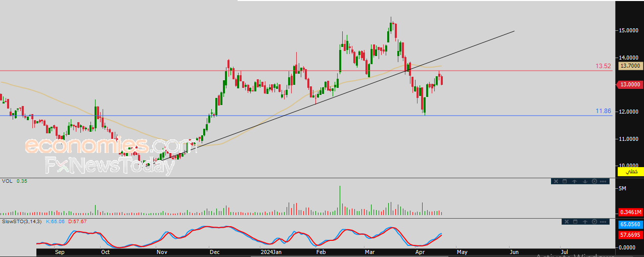Open VOL panel settings gear

(594, 181)
